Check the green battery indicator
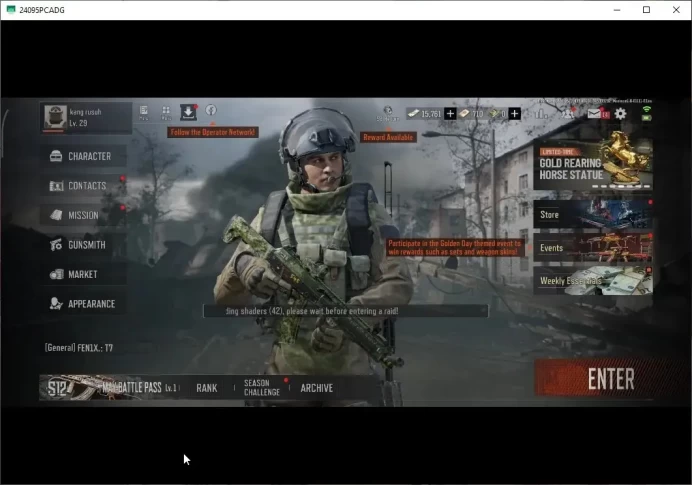This screenshot has height=485, width=692. 647,118
